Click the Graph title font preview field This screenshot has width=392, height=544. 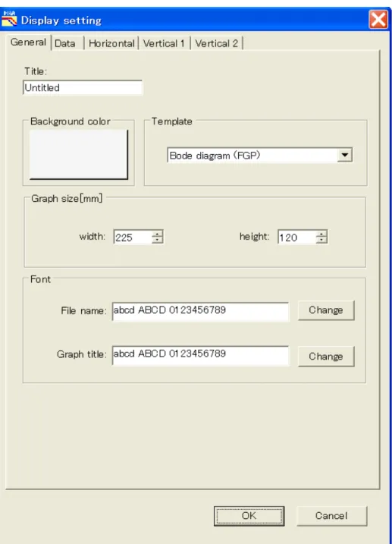click(200, 355)
